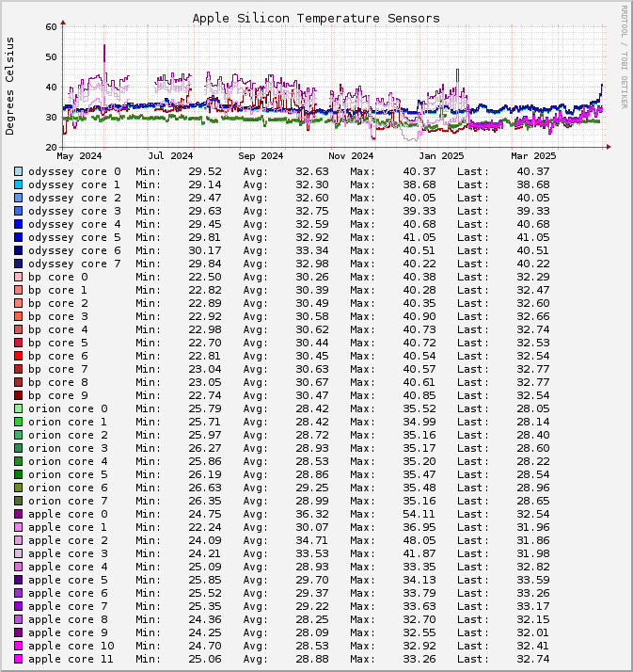633x672 pixels.
Task: Click apple core 2 max value 48.05
Action: [x=419, y=540]
